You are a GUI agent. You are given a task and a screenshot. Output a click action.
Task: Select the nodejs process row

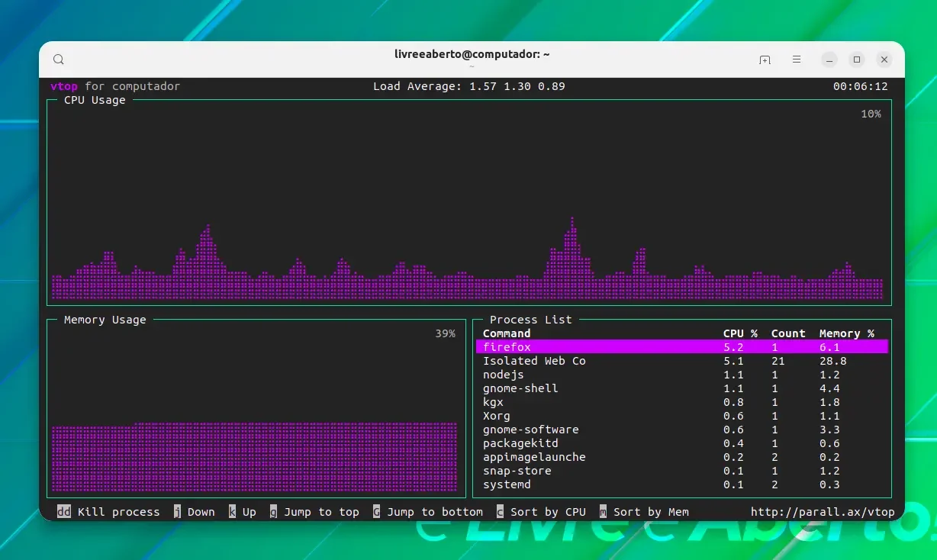[682, 375]
